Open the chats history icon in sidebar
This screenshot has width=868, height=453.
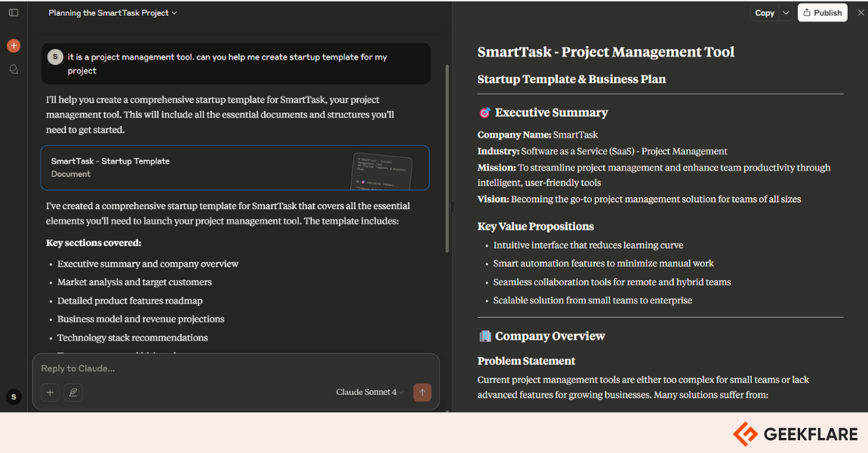(x=14, y=69)
